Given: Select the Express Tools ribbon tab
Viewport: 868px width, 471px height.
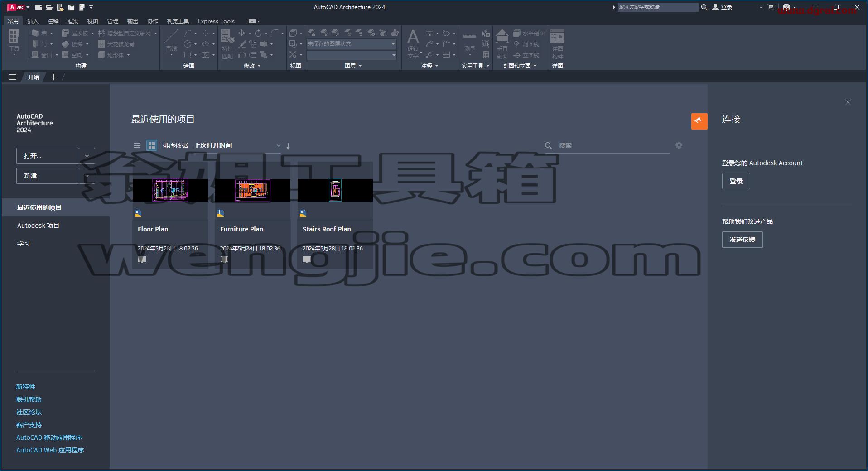Looking at the screenshot, I should pyautogui.click(x=216, y=21).
